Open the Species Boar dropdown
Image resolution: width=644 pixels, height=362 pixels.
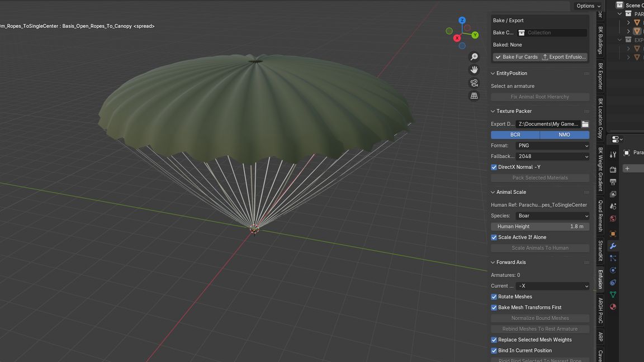pos(552,216)
